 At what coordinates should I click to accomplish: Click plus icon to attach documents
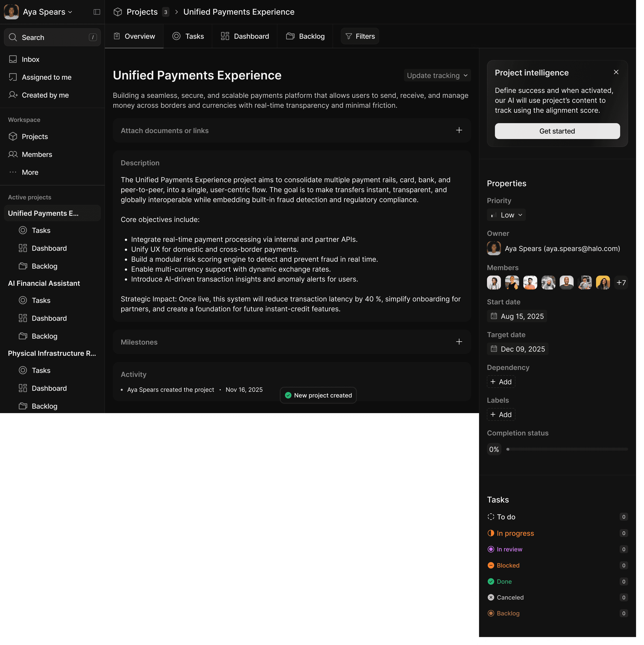coord(459,130)
